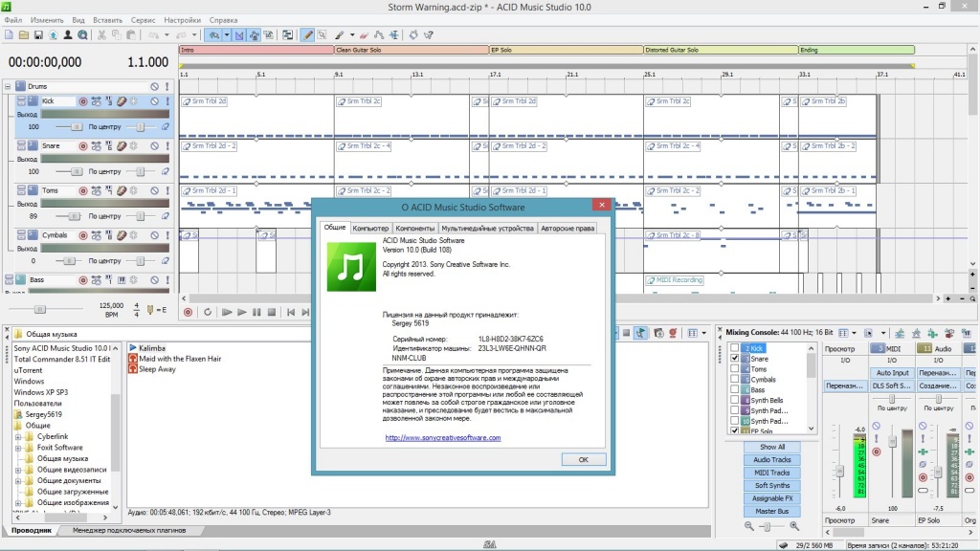Click the Audio Tracks button
The image size is (980, 551).
coord(772,460)
